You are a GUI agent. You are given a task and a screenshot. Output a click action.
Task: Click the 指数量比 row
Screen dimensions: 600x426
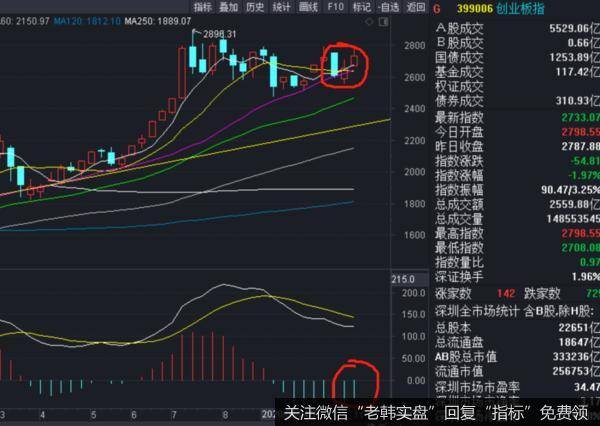coord(517,262)
